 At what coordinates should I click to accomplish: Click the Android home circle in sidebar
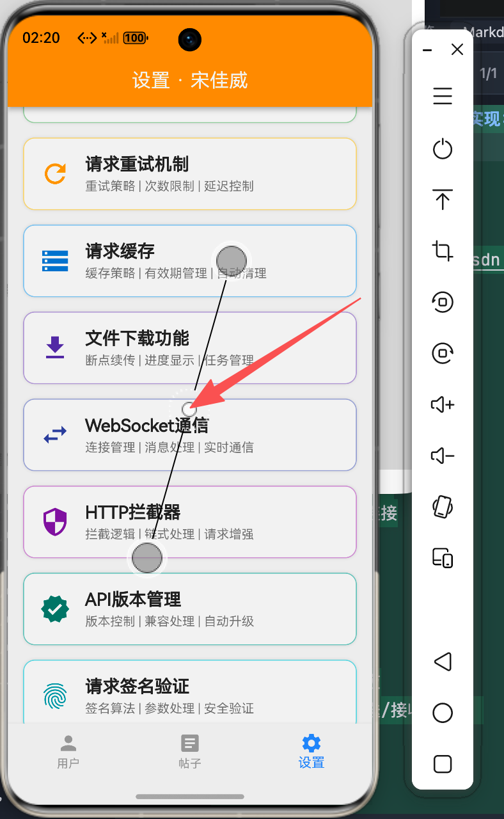pyautogui.click(x=443, y=712)
